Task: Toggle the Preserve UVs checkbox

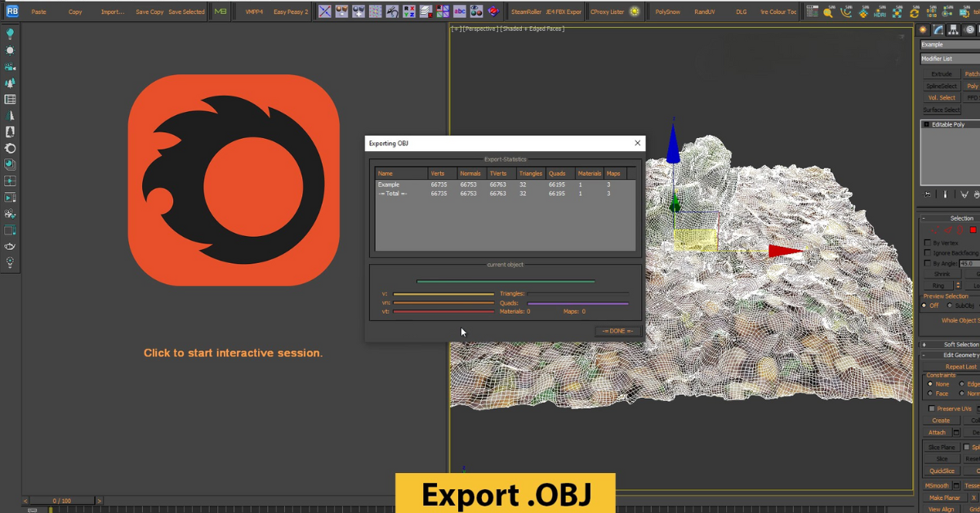Action: coord(932,408)
